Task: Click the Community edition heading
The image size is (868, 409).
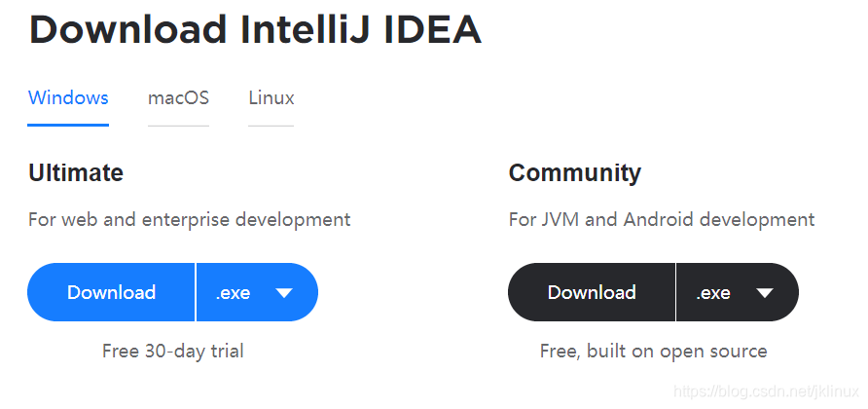Action: (574, 173)
